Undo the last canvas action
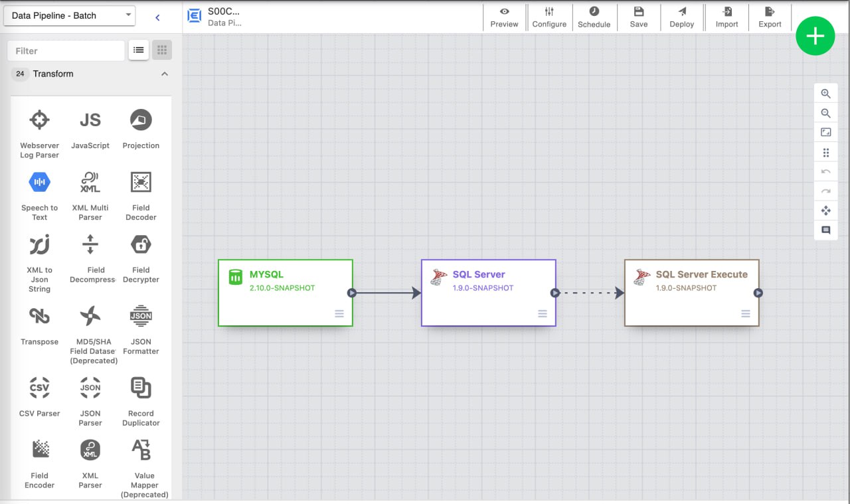Image resolution: width=850 pixels, height=504 pixels. (825, 172)
